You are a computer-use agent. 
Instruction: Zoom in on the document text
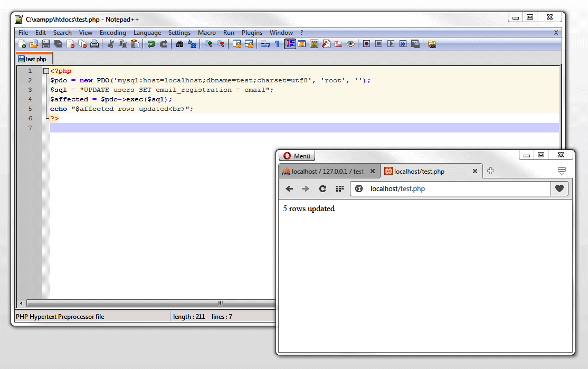pyautogui.click(x=208, y=44)
